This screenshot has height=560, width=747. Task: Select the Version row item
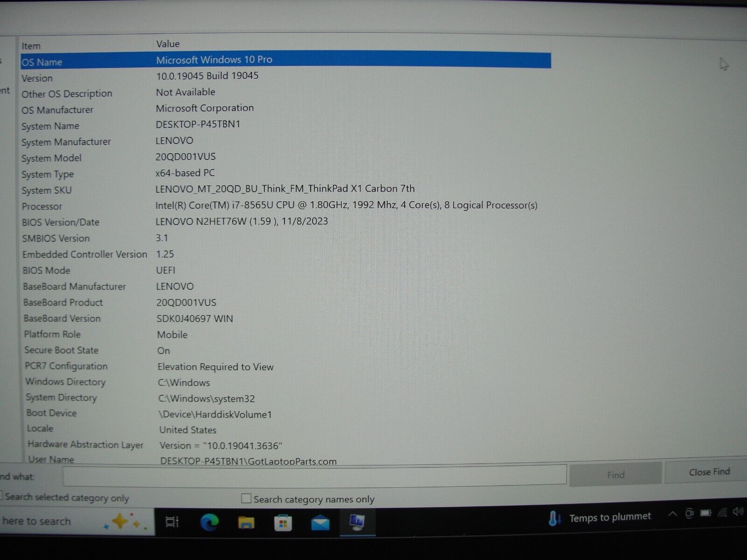(37, 78)
